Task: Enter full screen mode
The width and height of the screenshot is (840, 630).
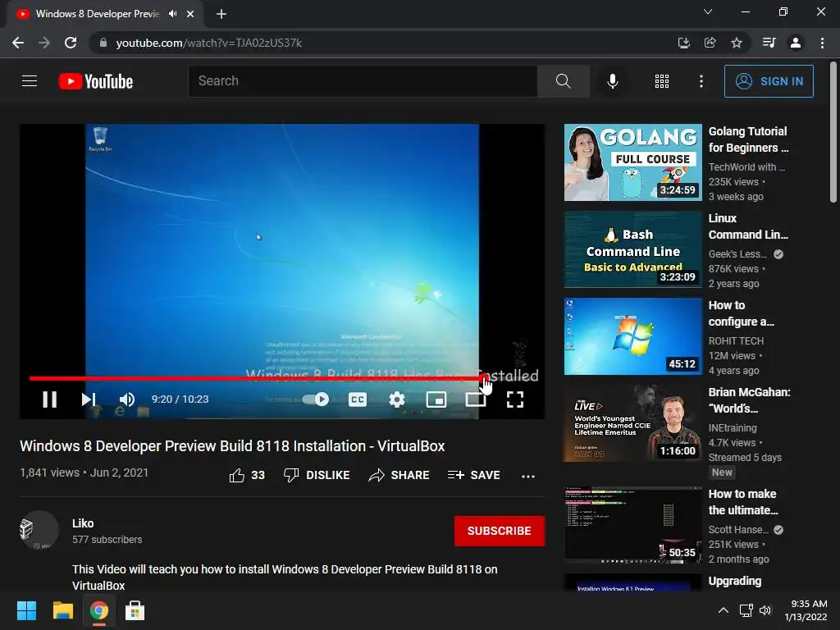Action: (515, 399)
